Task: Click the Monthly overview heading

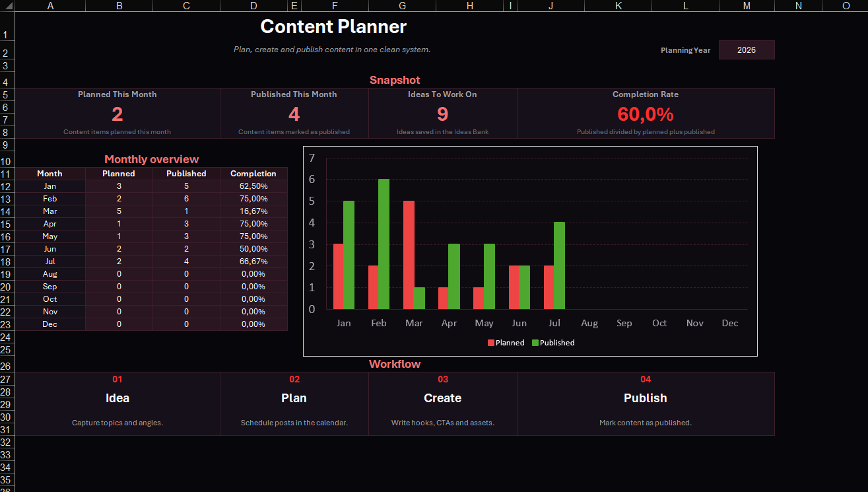Action: [x=151, y=159]
